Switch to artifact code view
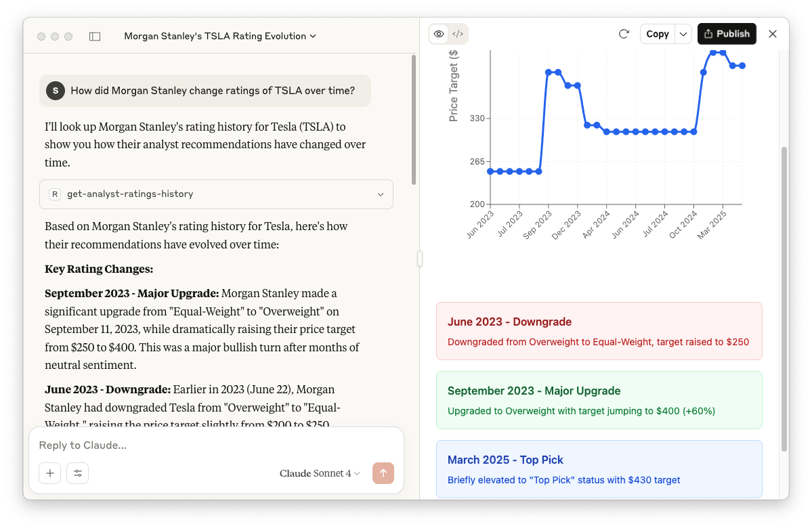The height and width of the screenshot is (528, 812). (x=458, y=34)
